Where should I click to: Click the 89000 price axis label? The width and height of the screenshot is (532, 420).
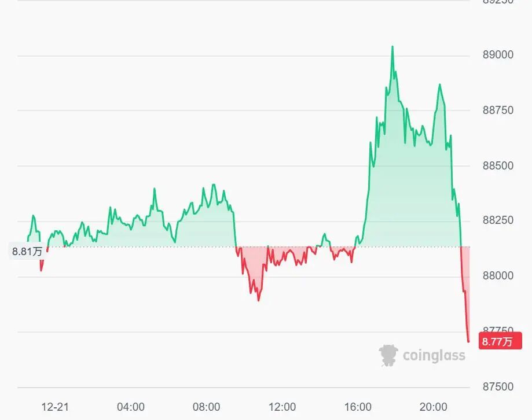pyautogui.click(x=497, y=55)
